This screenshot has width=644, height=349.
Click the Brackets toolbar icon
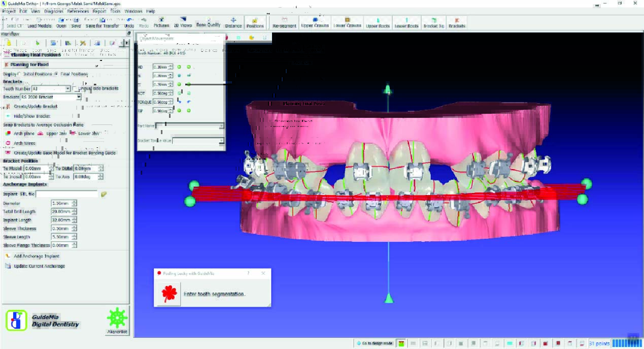[x=457, y=23]
